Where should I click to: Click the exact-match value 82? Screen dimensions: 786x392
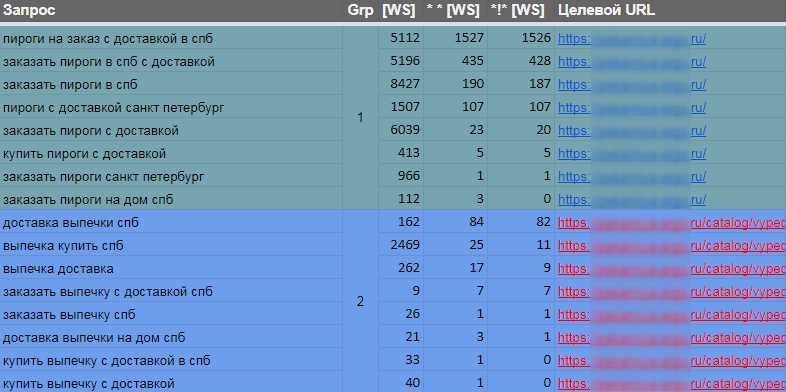click(543, 223)
